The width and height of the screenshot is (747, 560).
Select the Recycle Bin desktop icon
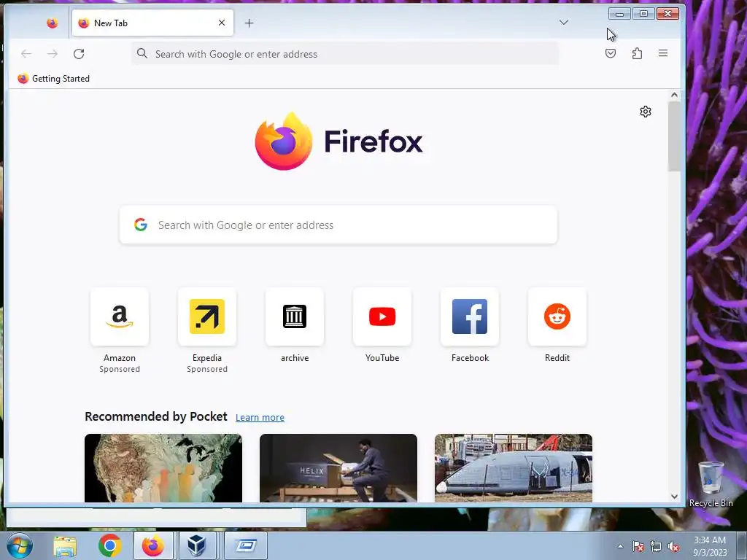coord(711,484)
